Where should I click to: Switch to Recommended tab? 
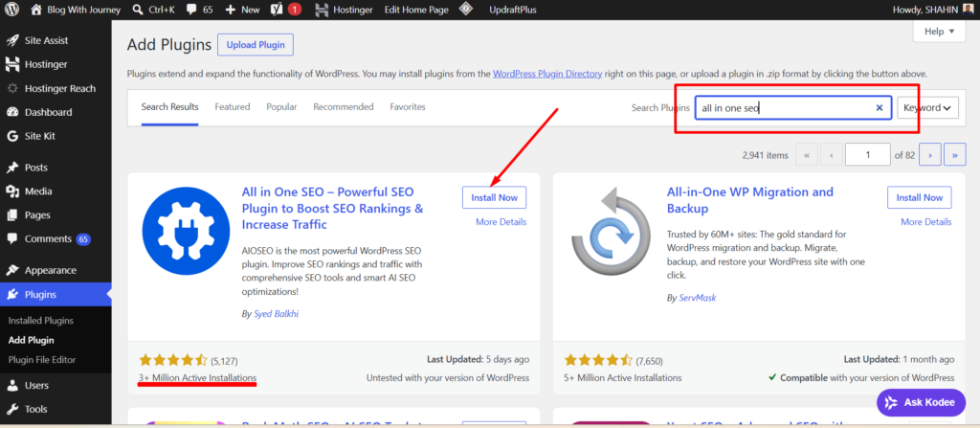[344, 107]
